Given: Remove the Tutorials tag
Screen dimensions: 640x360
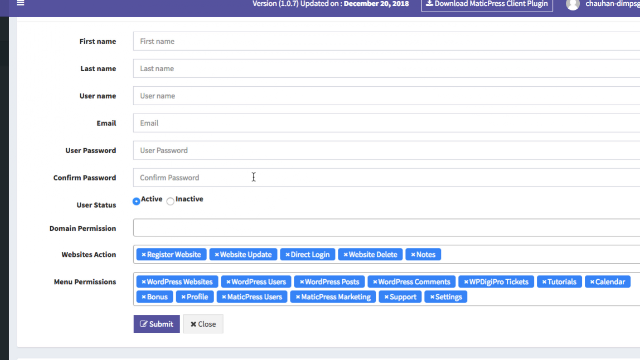Looking at the screenshot, I should pyautogui.click(x=544, y=282).
